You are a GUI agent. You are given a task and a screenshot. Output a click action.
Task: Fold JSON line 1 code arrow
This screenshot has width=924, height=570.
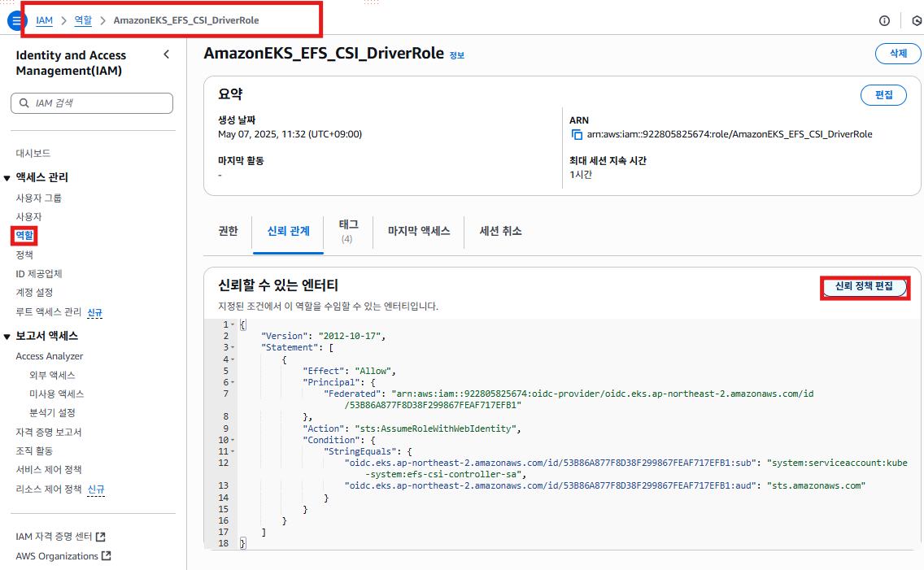tap(233, 324)
